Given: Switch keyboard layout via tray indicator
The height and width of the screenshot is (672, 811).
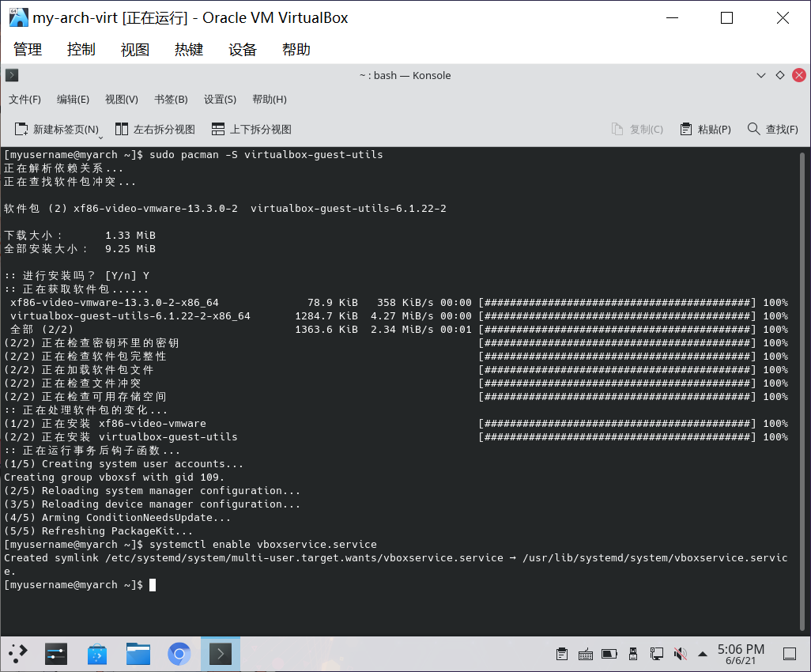Looking at the screenshot, I should tap(586, 654).
